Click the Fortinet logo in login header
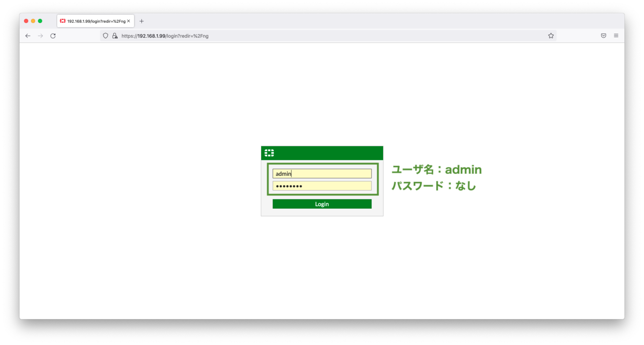This screenshot has height=345, width=644. (x=269, y=153)
